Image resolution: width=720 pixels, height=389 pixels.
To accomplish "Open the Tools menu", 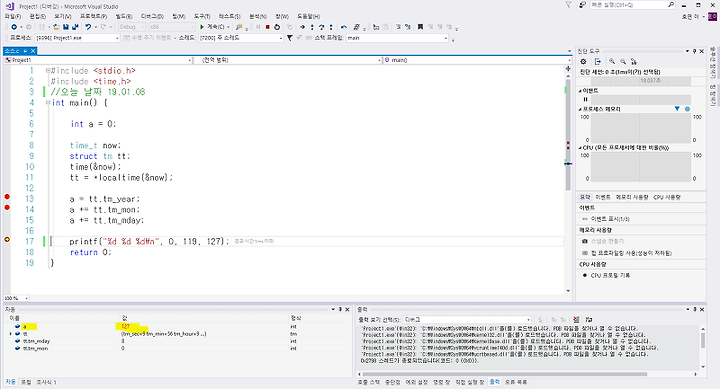I will click(201, 17).
